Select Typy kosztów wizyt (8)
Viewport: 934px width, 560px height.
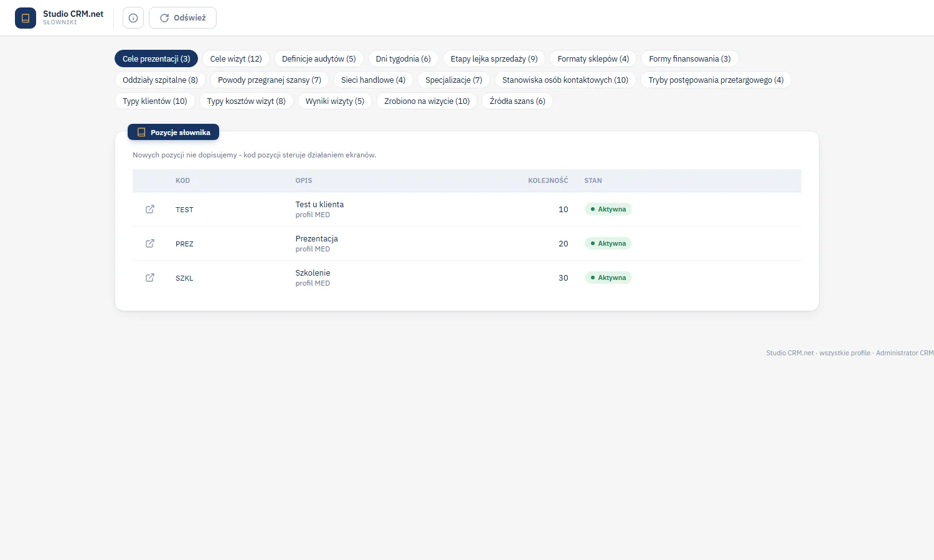pos(247,101)
